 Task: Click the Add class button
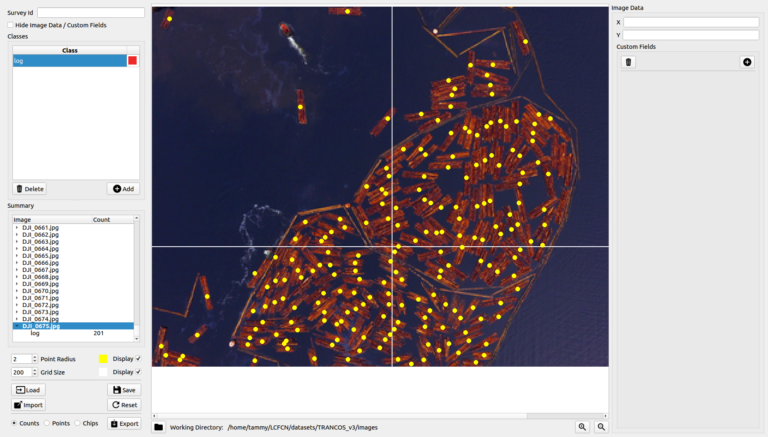click(124, 189)
